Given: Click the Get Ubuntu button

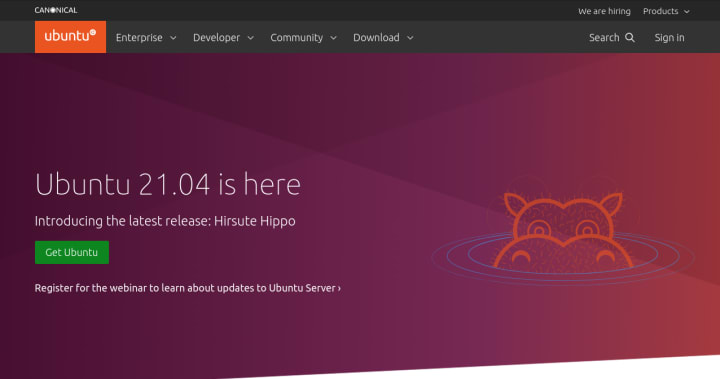Looking at the screenshot, I should click(x=72, y=252).
